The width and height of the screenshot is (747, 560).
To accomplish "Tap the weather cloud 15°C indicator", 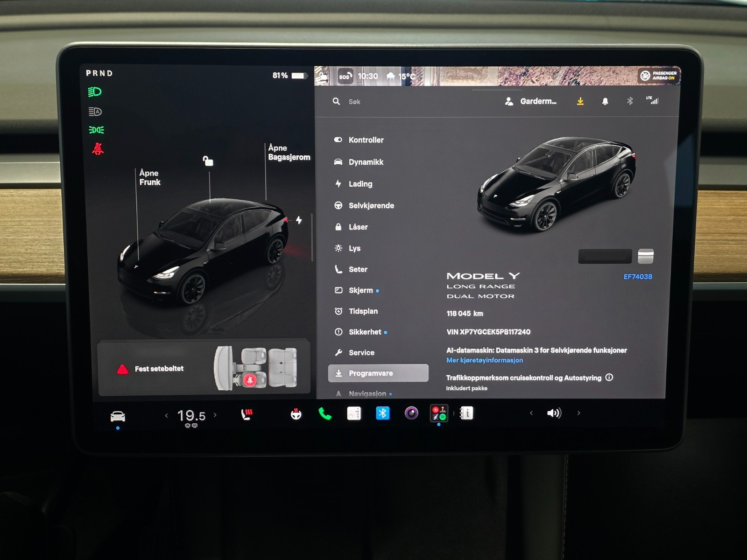I will [401, 76].
